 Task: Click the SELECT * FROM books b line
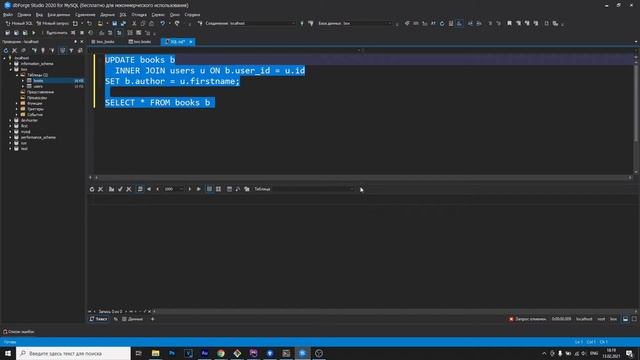tap(158, 103)
